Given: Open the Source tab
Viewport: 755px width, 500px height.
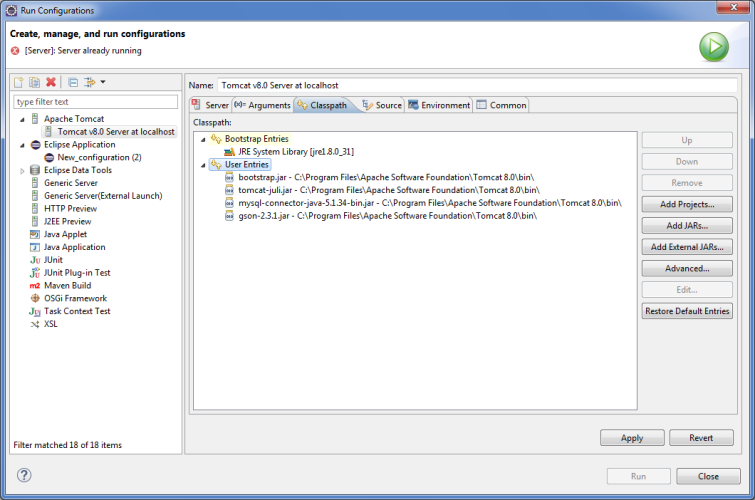Looking at the screenshot, I should click(382, 105).
